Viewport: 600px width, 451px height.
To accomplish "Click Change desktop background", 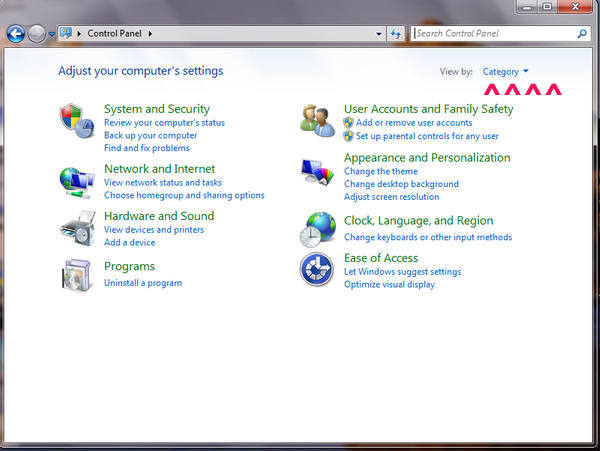I will pyautogui.click(x=401, y=184).
